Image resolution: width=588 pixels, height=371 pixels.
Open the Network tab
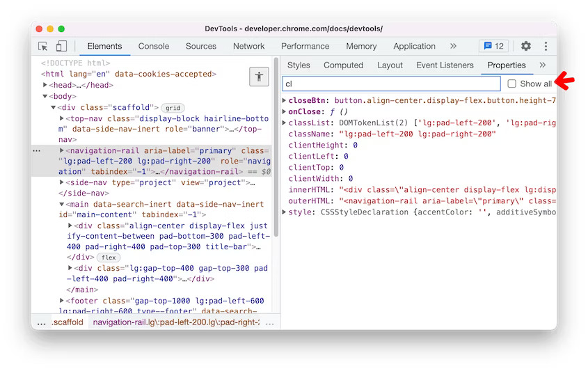248,46
